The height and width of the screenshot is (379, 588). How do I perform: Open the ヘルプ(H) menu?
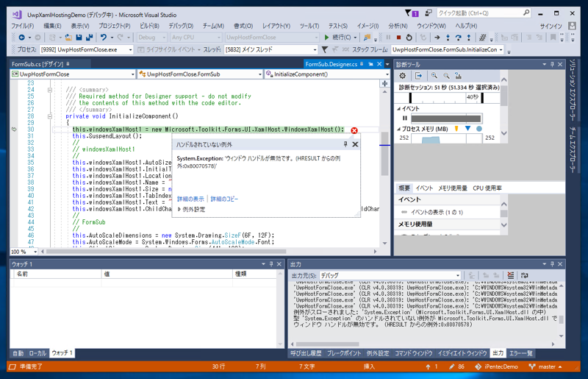coord(466,26)
